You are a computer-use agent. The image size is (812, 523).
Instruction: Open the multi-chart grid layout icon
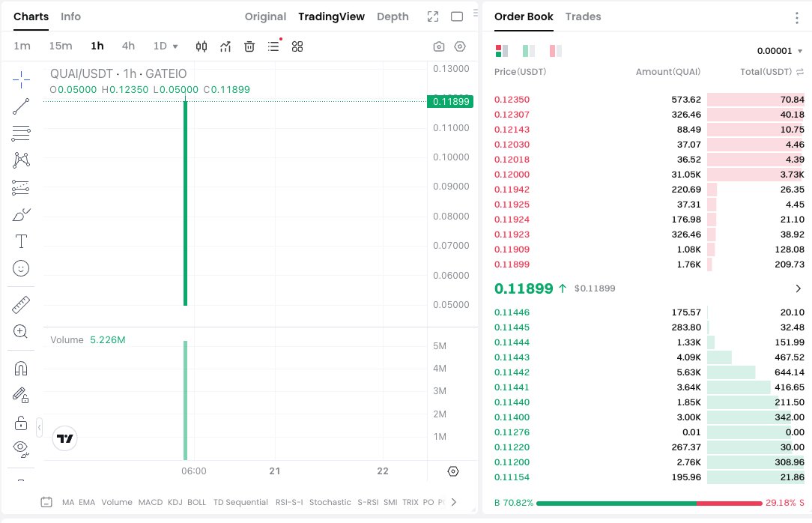tap(297, 46)
